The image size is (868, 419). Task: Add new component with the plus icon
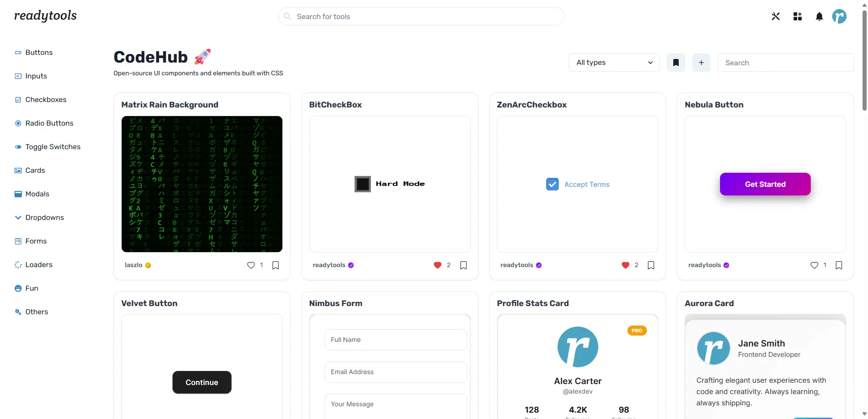pyautogui.click(x=701, y=63)
